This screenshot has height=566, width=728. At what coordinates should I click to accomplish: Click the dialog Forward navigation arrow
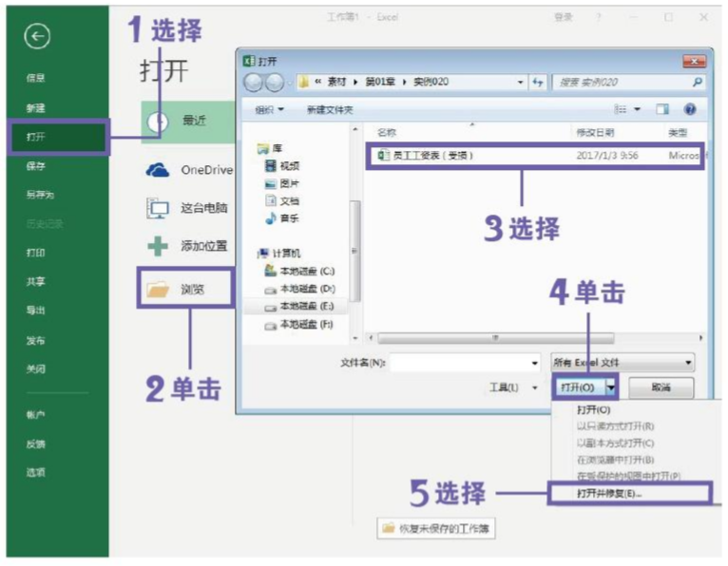pyautogui.click(x=275, y=83)
